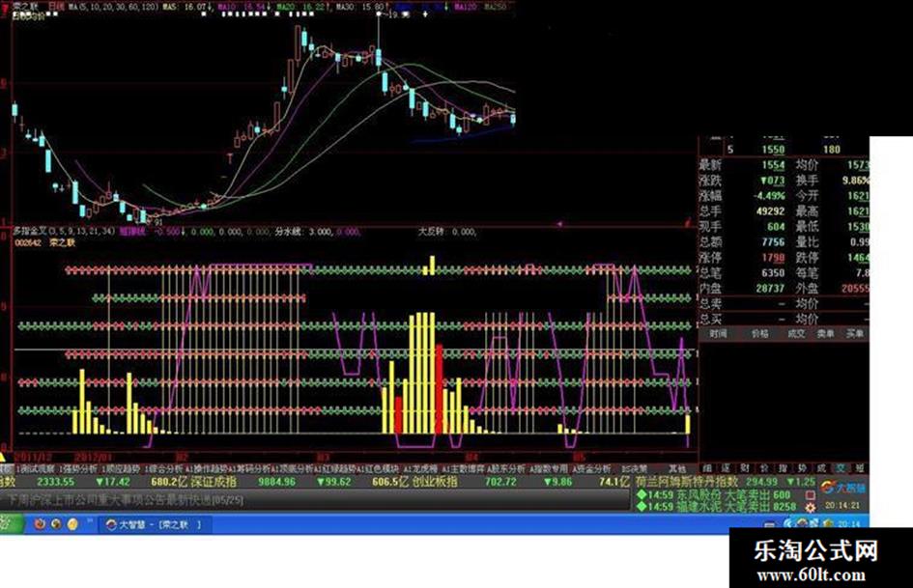Click the red icon at chart top-left corner
Image resolution: width=913 pixels, height=588 pixels.
5,7
